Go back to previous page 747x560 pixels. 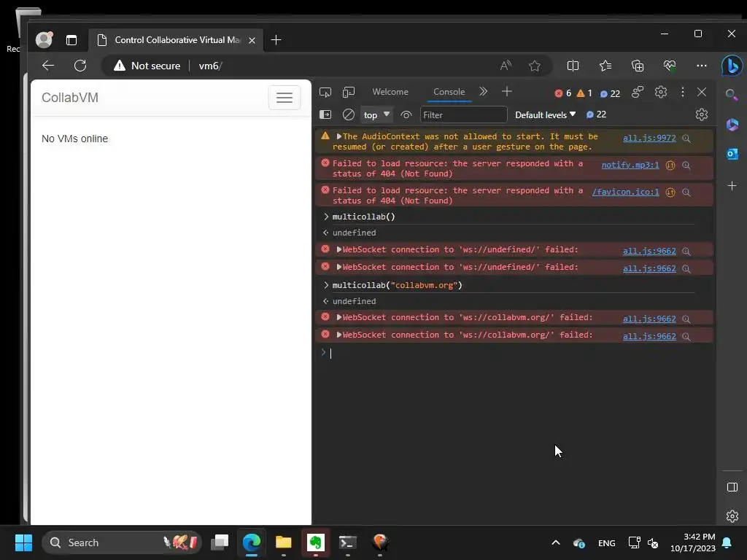pyautogui.click(x=48, y=66)
